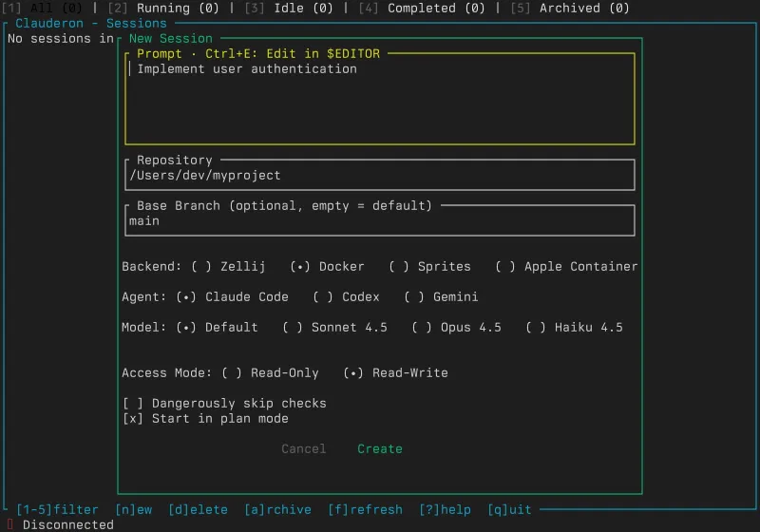Click the Ctrl+E Edit in $EDITOR hint
The height and width of the screenshot is (532, 760).
(293, 54)
